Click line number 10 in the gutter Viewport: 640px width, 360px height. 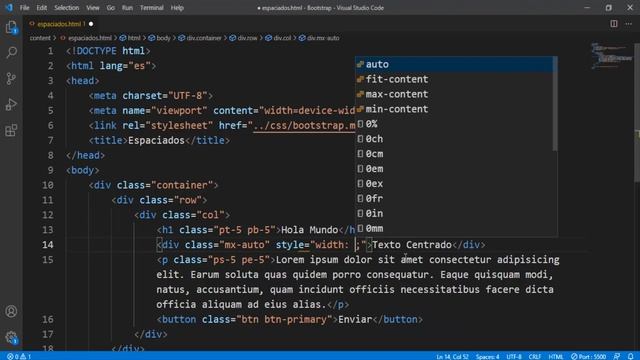(x=48, y=185)
